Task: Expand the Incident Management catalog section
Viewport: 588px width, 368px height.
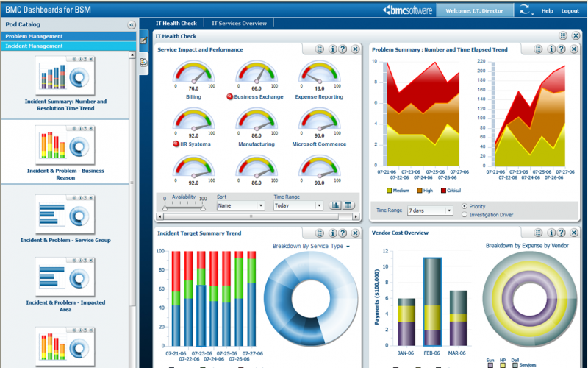Action: click(68, 46)
